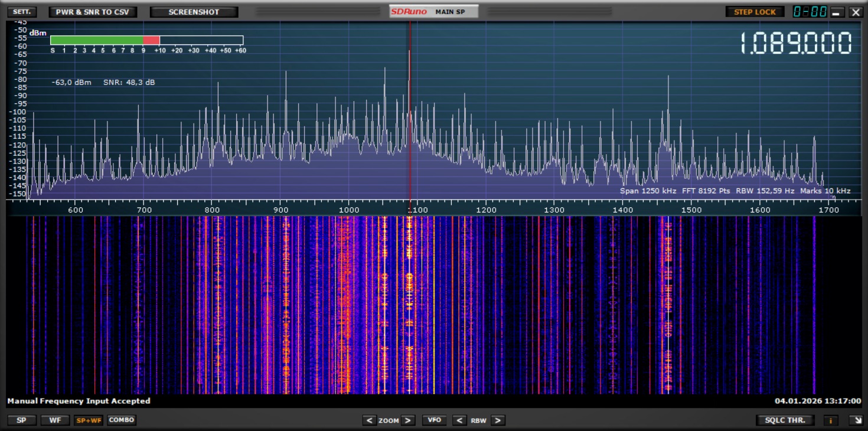Click the 1.089.000 frequency readout
This screenshot has width=868, height=431.
point(796,44)
